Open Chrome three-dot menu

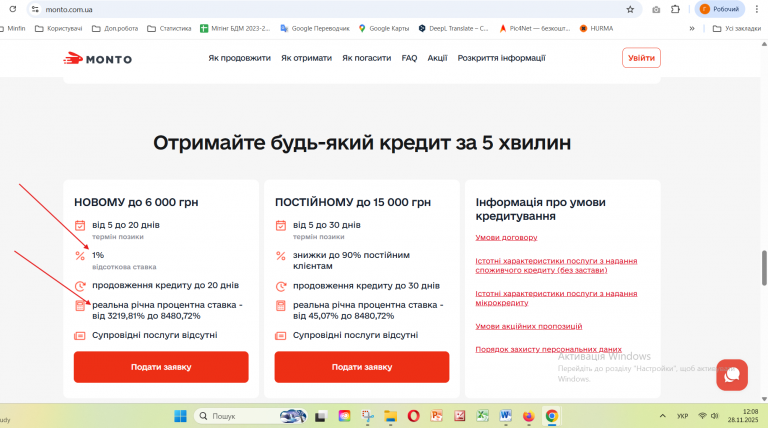[x=756, y=9]
